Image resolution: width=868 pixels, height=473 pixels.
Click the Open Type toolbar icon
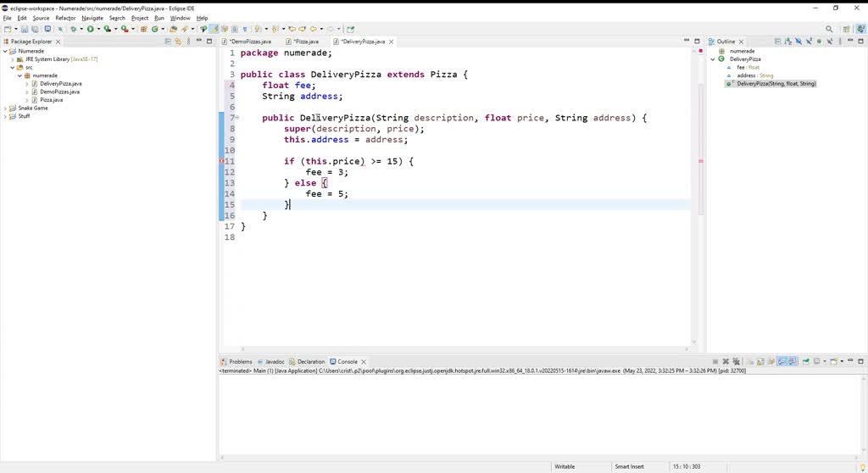pyautogui.click(x=173, y=29)
